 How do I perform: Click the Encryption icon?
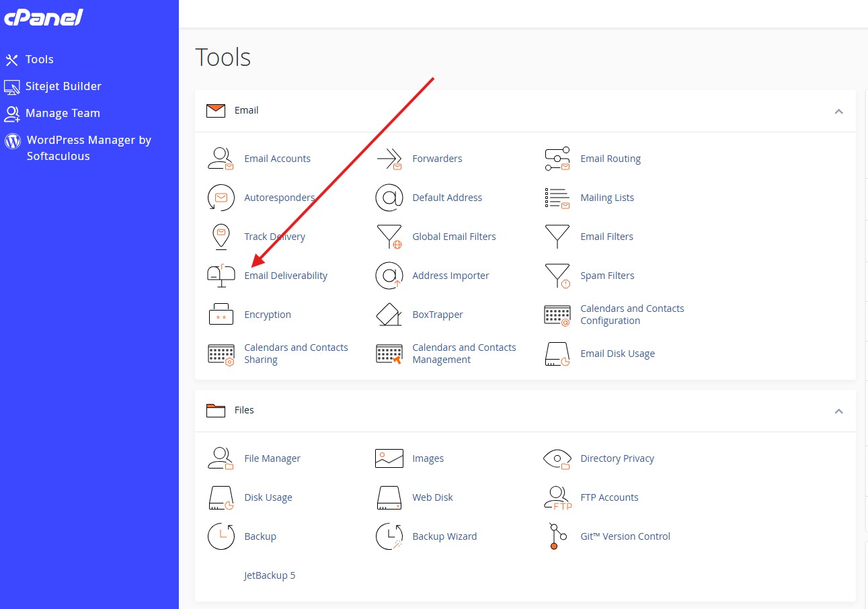point(221,315)
